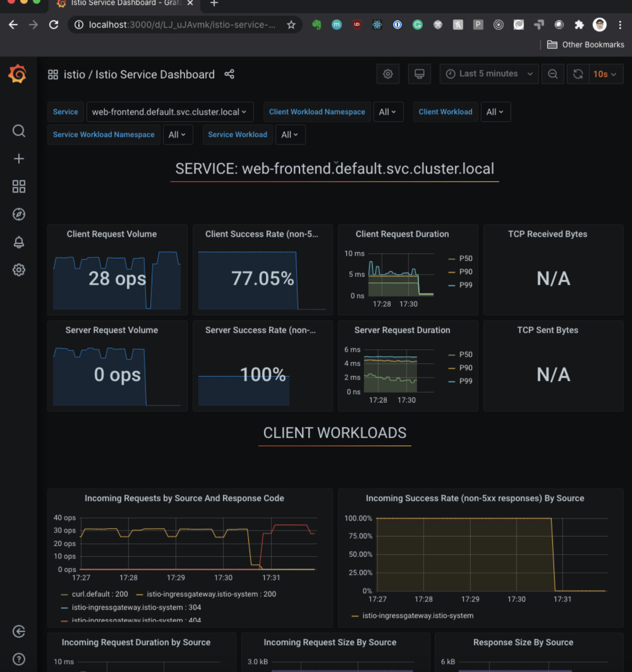Open Other Bookmarks folder
632x672 pixels.
point(586,45)
